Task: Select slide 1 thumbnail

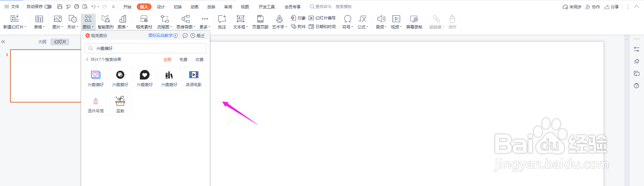Action: (46, 76)
